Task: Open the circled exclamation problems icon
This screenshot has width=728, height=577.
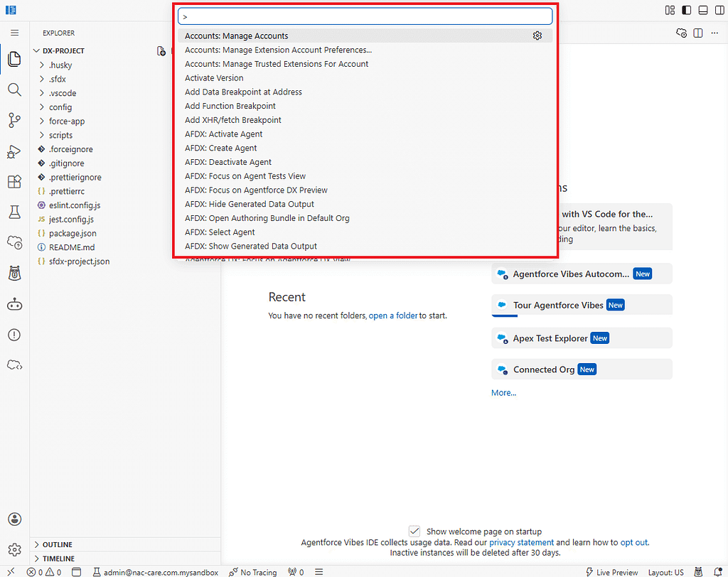Action: click(14, 335)
